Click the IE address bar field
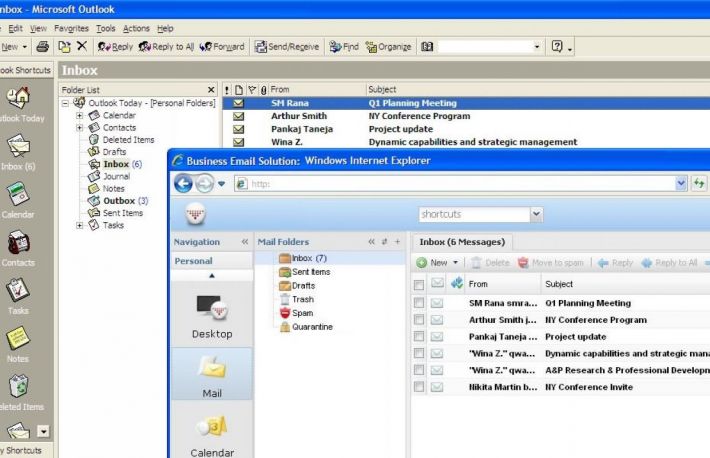The width and height of the screenshot is (710, 458). (460, 184)
